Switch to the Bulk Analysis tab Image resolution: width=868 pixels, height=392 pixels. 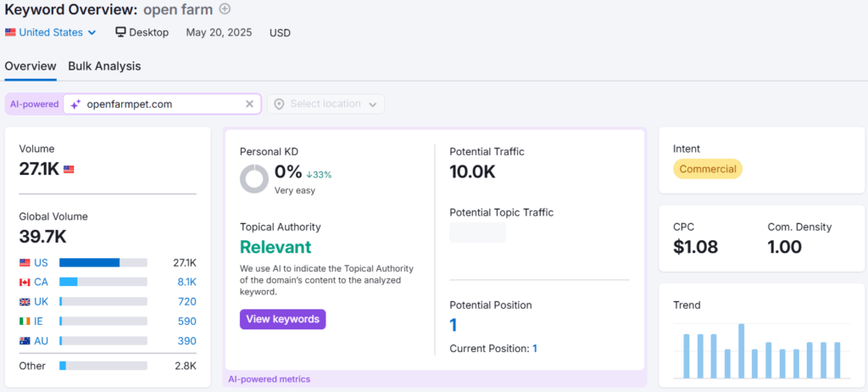[104, 66]
